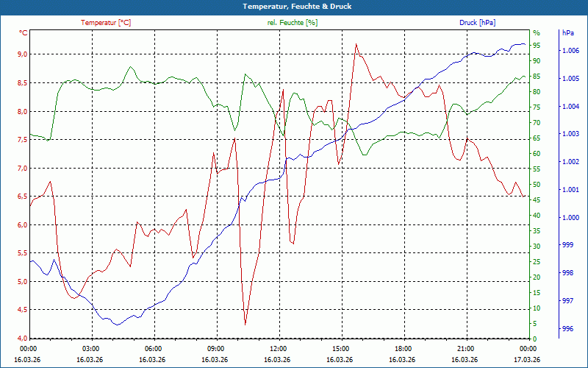Click the 10 humidity axis value
The image size is (588, 368).
point(537,308)
